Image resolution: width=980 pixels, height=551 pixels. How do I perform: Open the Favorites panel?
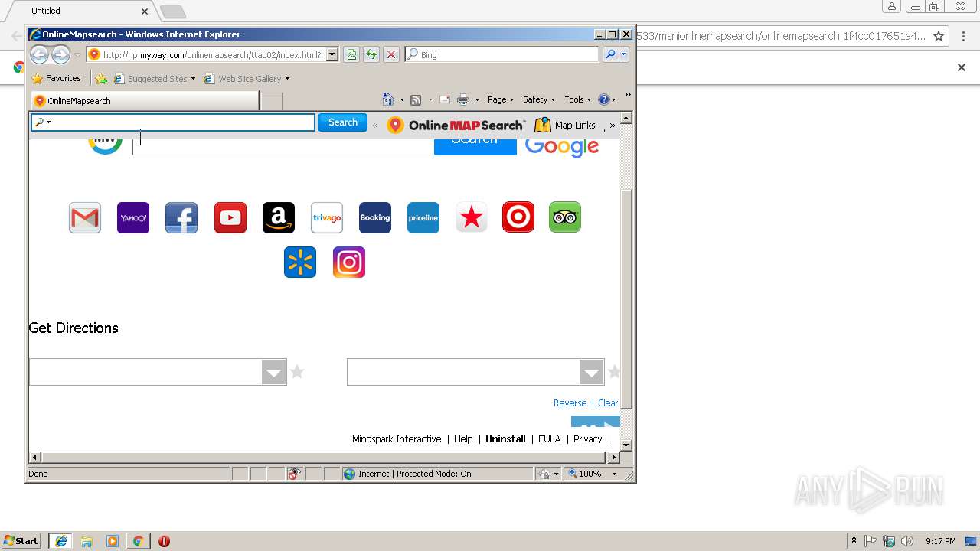coord(57,78)
